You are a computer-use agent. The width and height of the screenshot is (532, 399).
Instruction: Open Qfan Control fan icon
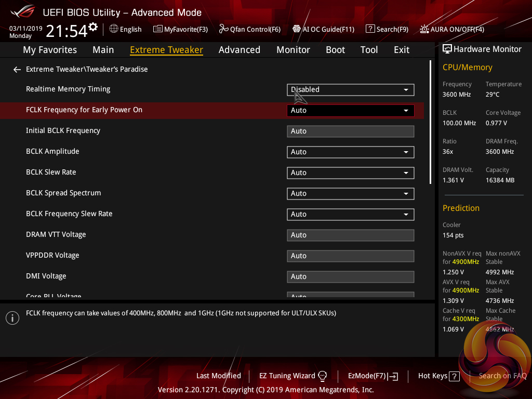click(x=223, y=29)
